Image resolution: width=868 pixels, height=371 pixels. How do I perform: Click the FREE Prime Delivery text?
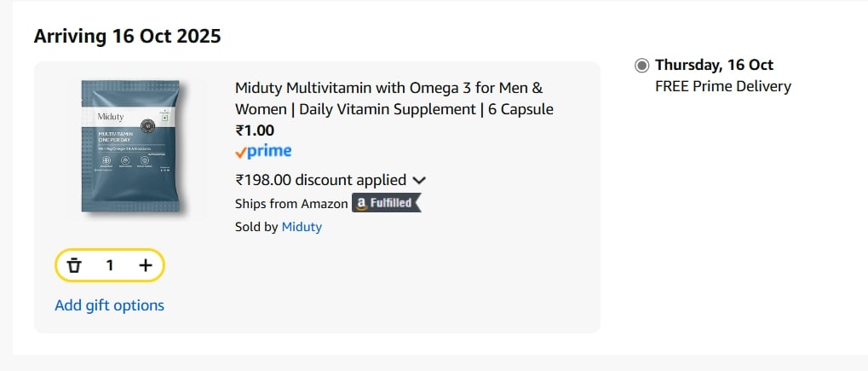723,86
